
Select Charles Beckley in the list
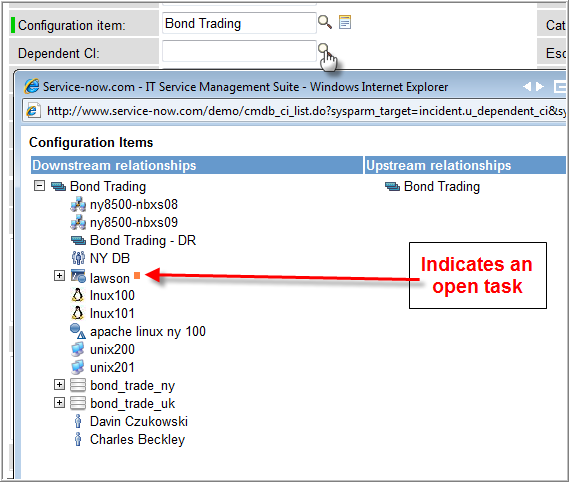pyautogui.click(x=138, y=440)
